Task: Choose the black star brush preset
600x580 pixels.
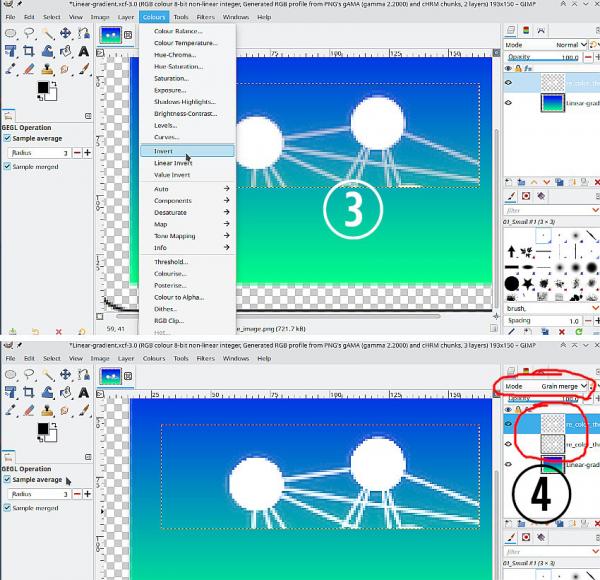Action: pyautogui.click(x=528, y=284)
